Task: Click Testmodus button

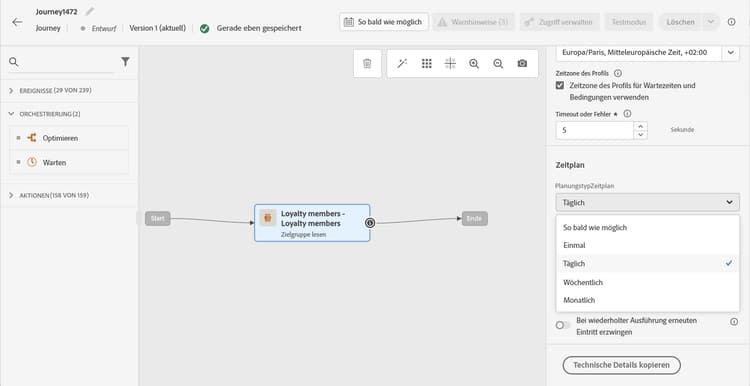Action: (x=629, y=22)
